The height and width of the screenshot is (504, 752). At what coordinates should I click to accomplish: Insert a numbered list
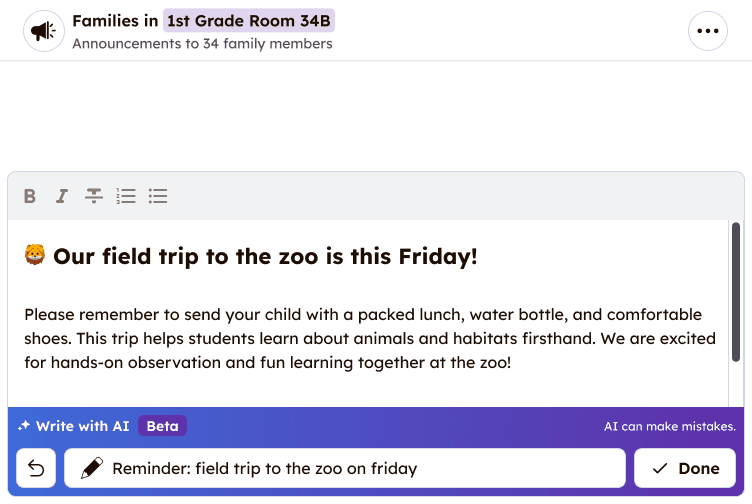126,196
